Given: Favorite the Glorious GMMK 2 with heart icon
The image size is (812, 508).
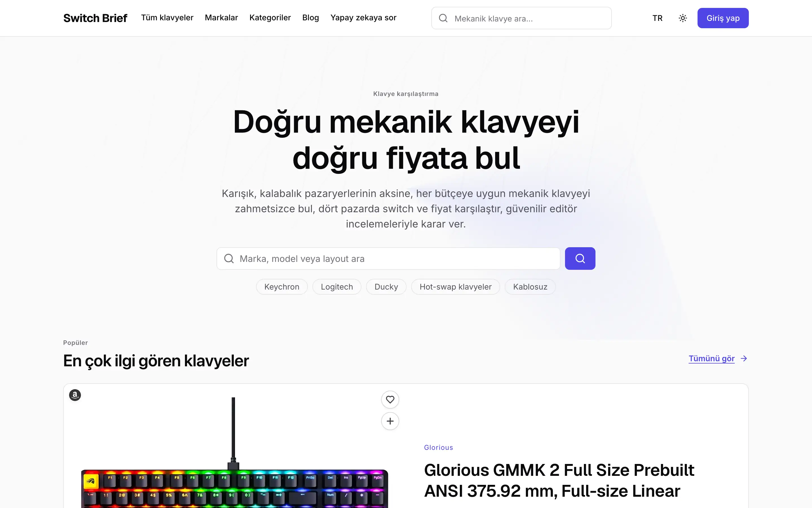Looking at the screenshot, I should tap(390, 399).
